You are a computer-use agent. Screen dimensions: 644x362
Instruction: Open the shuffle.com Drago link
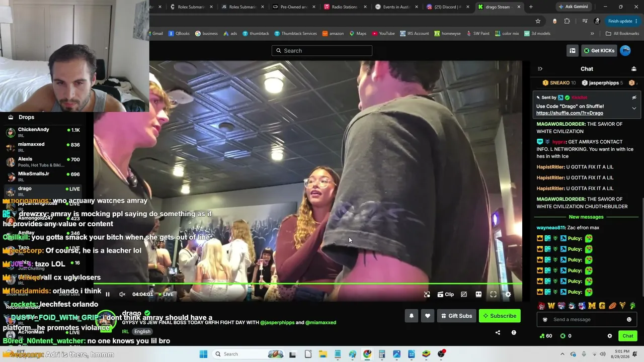(x=570, y=113)
